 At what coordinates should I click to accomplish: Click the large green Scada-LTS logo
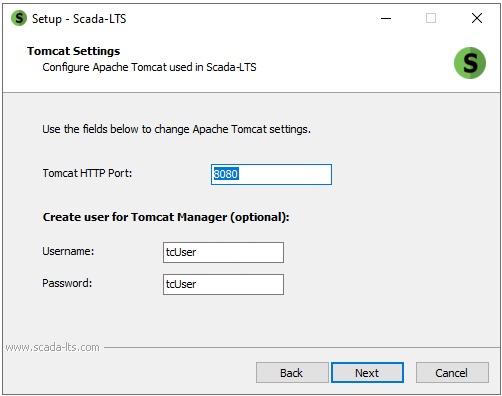click(470, 63)
